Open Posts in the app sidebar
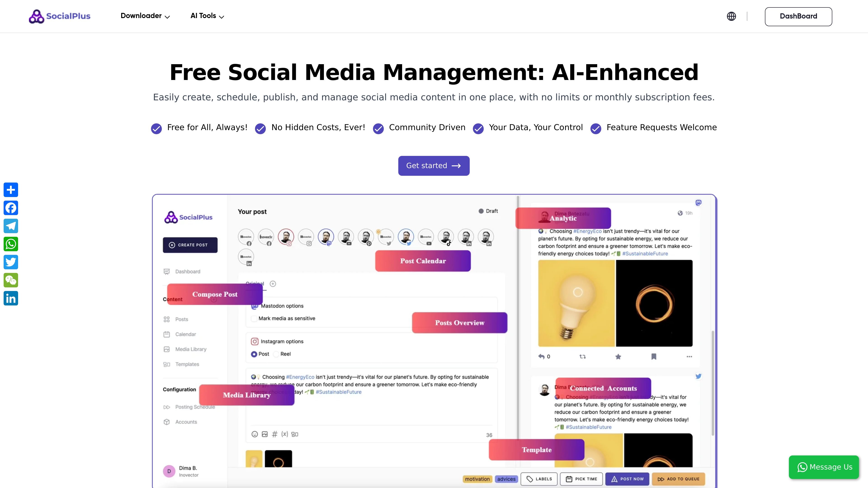 (x=176, y=319)
